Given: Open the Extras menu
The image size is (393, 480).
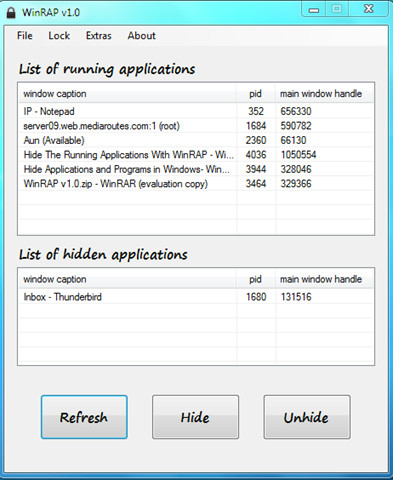Looking at the screenshot, I should (99, 36).
